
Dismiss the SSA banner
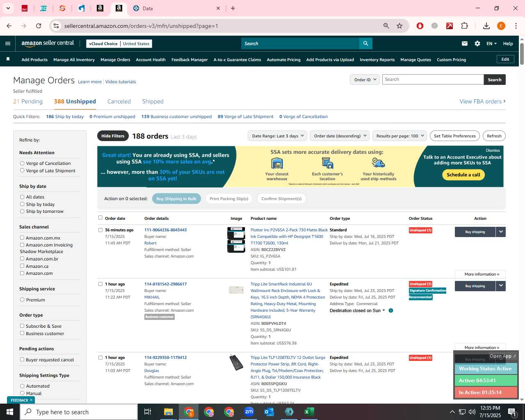[493, 150]
